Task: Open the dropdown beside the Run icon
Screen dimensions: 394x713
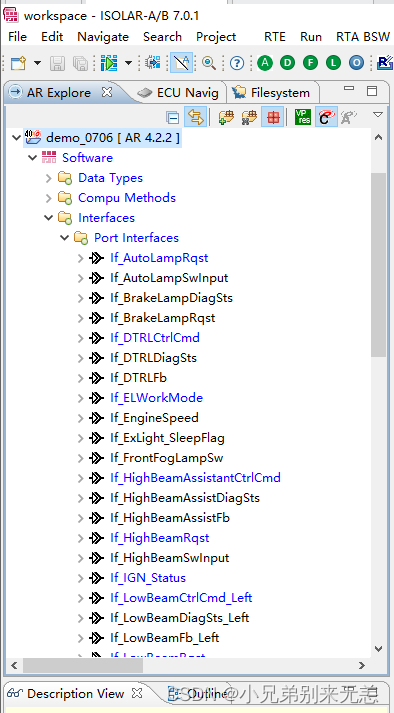Action: click(128, 63)
